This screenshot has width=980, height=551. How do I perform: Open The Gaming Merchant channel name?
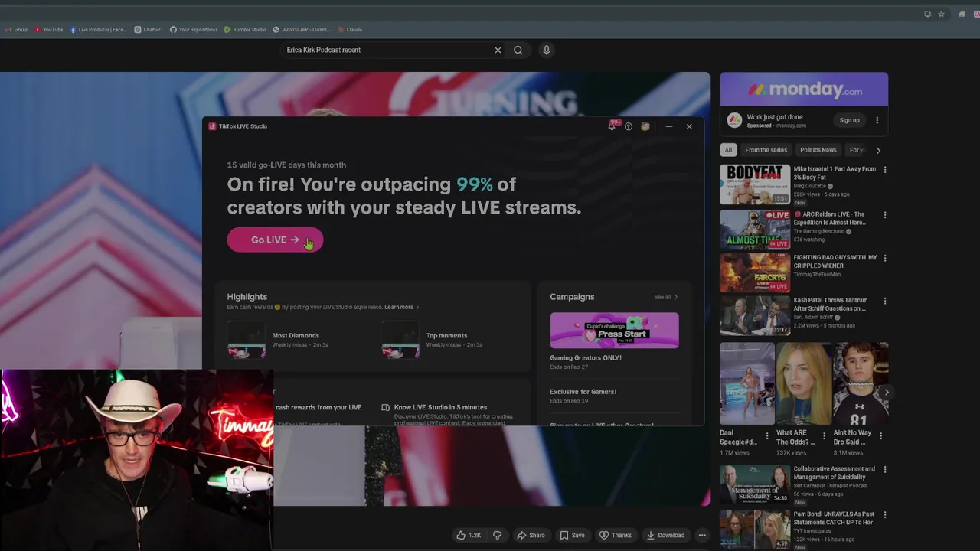[x=818, y=231]
